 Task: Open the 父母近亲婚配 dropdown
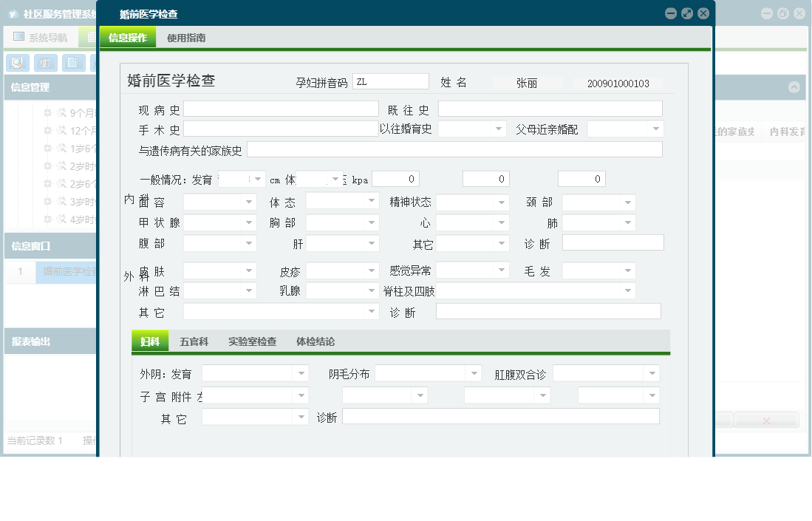coord(655,129)
